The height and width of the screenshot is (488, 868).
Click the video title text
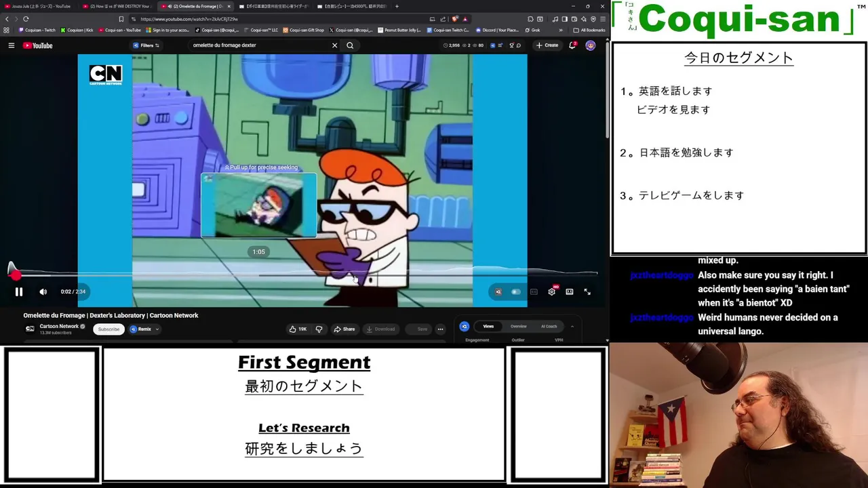point(111,315)
